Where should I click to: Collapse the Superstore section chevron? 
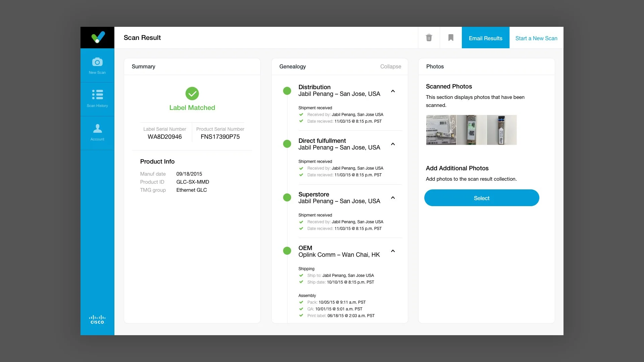[393, 198]
